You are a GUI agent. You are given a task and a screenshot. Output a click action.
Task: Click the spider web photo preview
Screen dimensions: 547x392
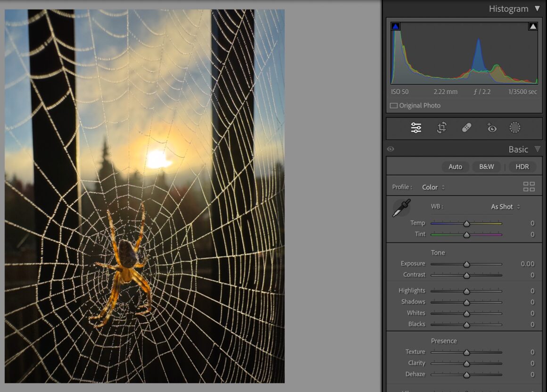coord(144,196)
